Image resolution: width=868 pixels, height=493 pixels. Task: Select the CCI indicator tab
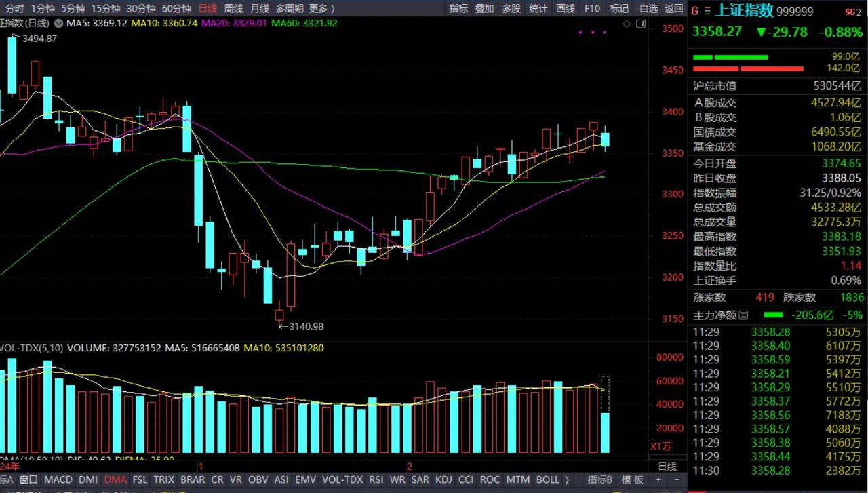click(x=466, y=479)
